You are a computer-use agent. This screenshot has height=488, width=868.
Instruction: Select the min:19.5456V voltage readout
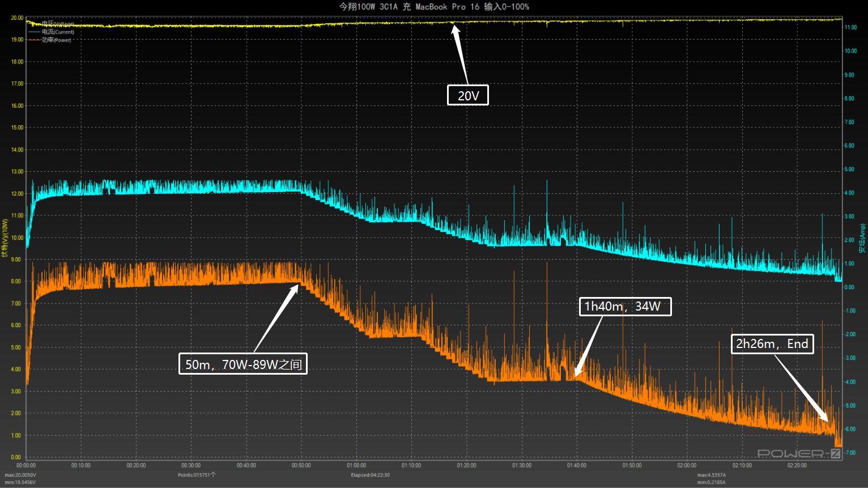(x=20, y=482)
